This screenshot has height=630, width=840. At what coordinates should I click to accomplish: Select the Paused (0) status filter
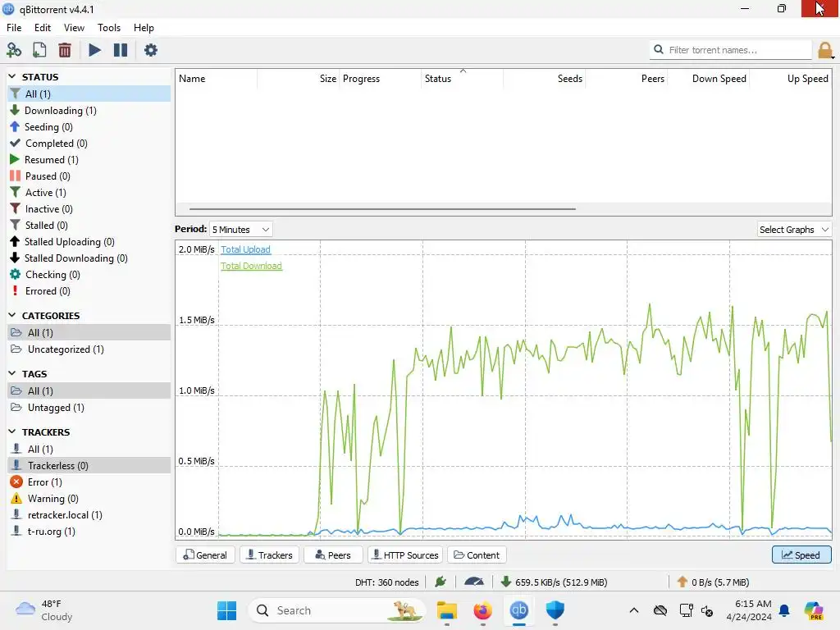[89, 176]
